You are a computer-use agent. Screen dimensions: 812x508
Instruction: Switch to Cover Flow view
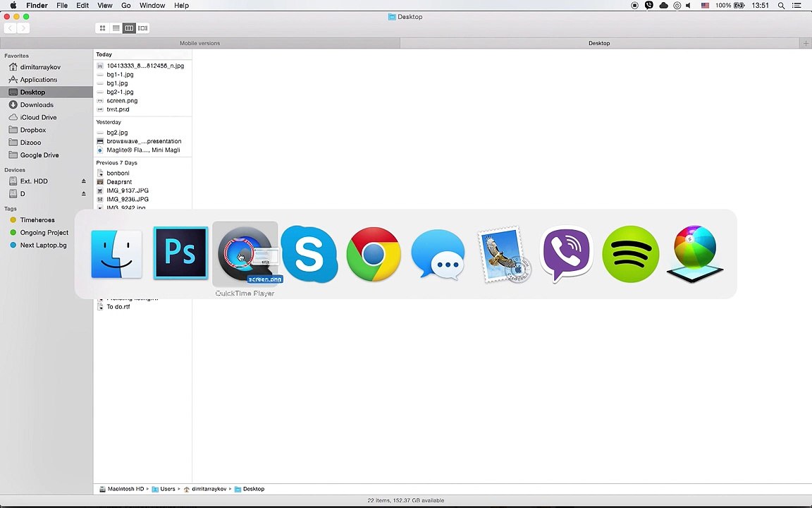(x=142, y=28)
